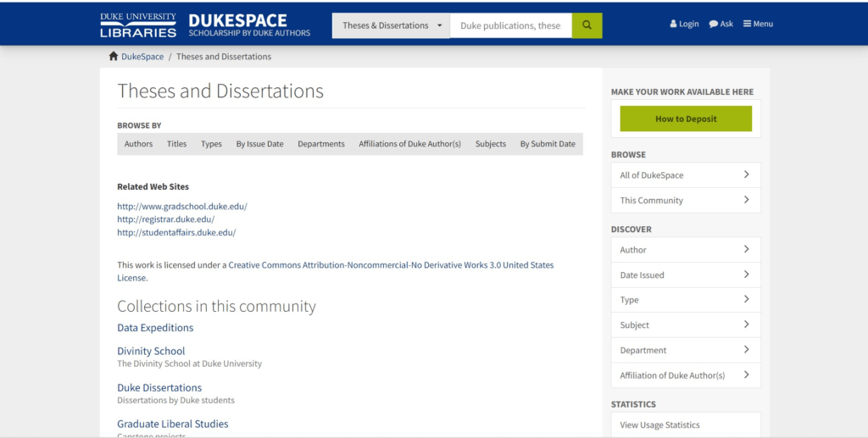Click the How to Deposit button

[686, 119]
